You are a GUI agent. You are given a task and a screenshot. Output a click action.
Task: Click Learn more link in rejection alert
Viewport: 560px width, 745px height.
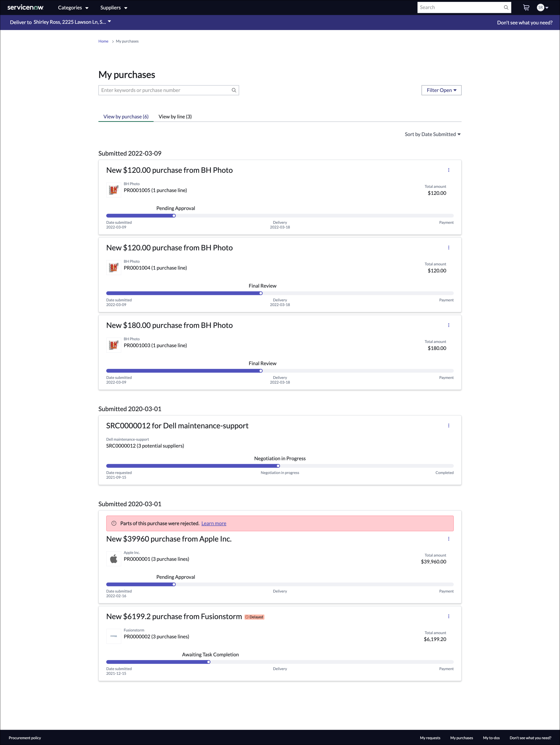pos(214,523)
